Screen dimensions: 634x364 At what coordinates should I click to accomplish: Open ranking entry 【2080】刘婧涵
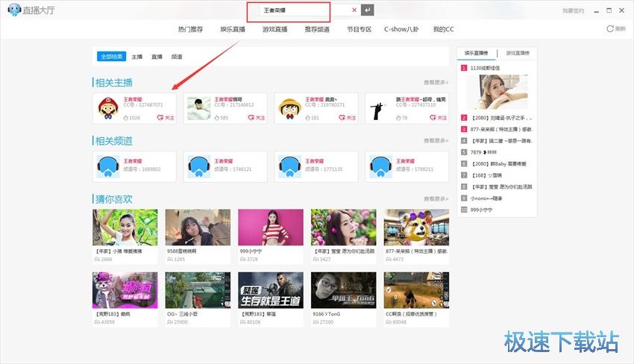coord(501,118)
